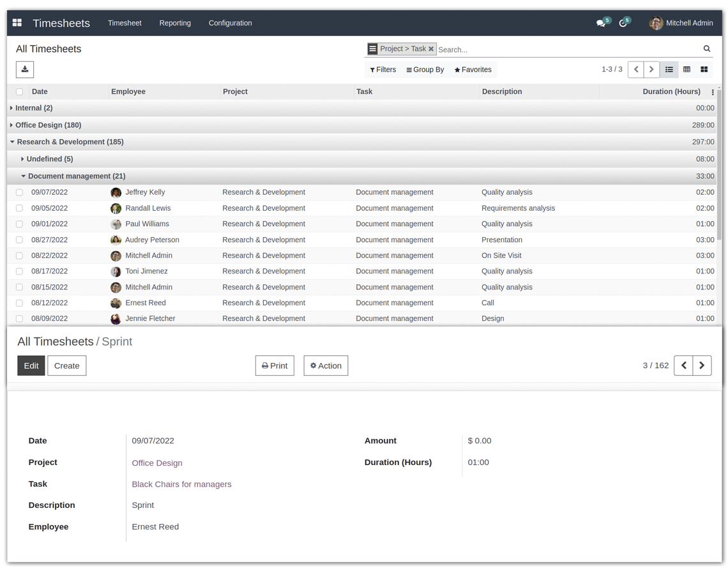Image resolution: width=728 pixels, height=575 pixels.
Task: Open the activities clock icon
Action: point(623,23)
